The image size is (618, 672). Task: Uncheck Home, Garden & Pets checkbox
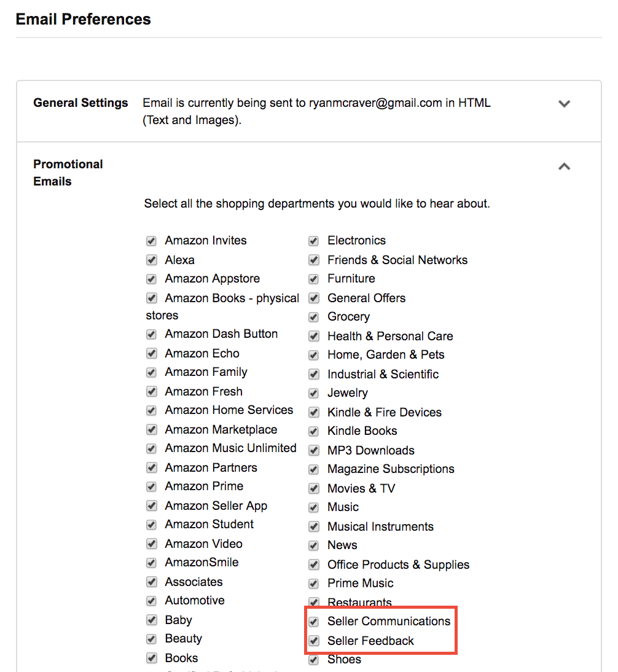click(314, 355)
